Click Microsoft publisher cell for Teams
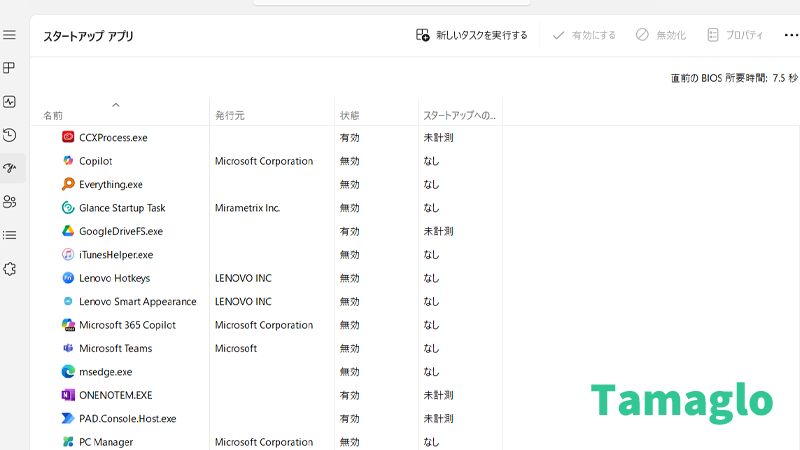 tap(236, 349)
